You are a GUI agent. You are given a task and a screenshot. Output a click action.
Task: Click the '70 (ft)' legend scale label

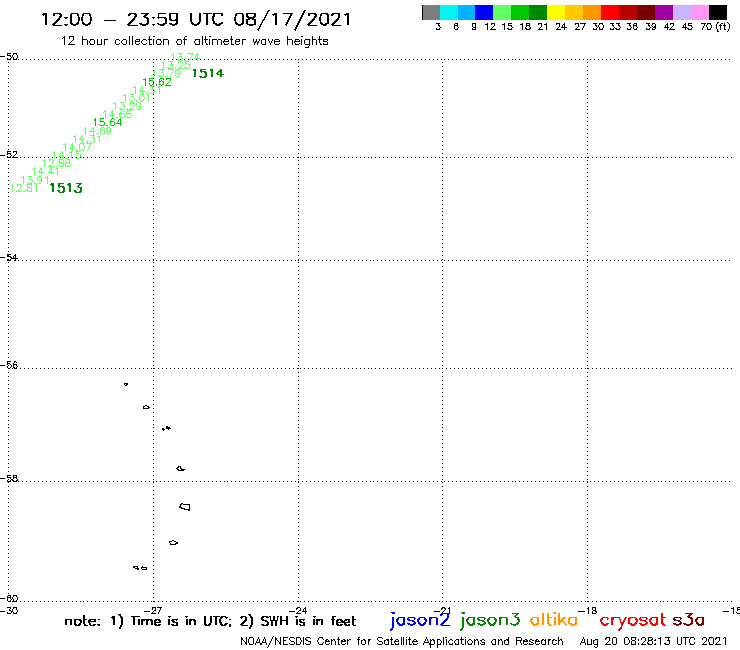(x=715, y=26)
